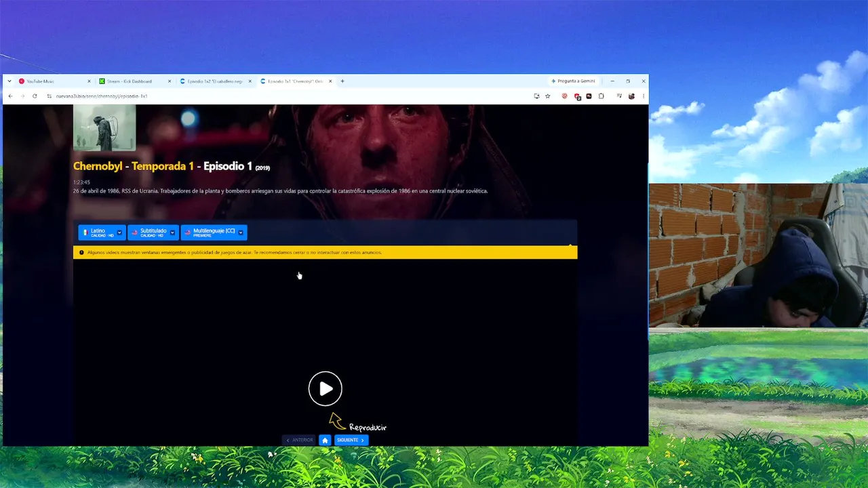Image resolution: width=868 pixels, height=488 pixels.
Task: Open a new browser tab
Action: 342,81
